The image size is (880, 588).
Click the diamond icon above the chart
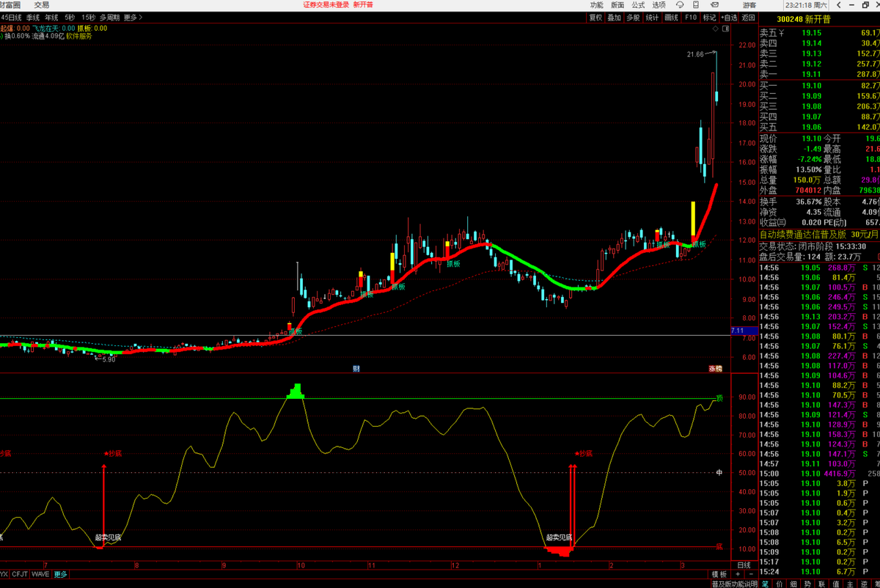[x=715, y=29]
